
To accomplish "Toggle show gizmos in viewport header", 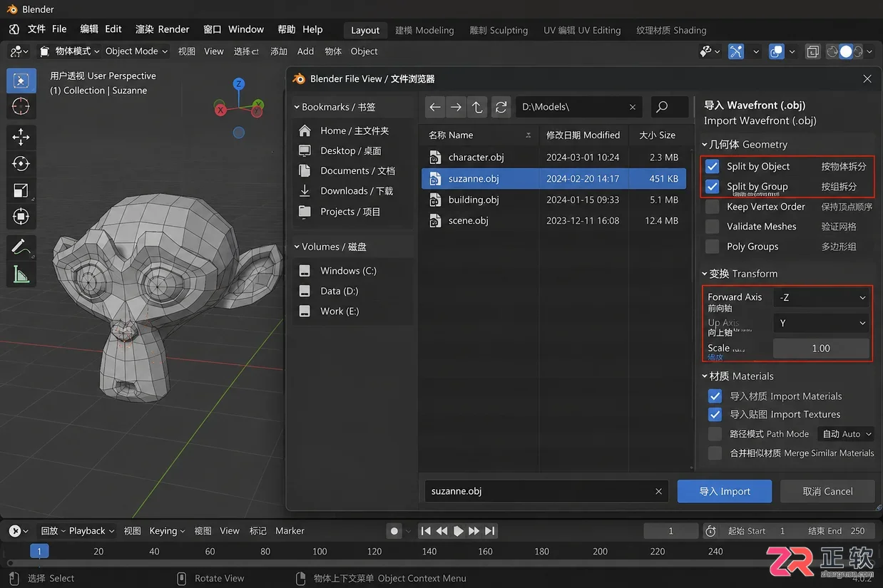I will tap(736, 51).
